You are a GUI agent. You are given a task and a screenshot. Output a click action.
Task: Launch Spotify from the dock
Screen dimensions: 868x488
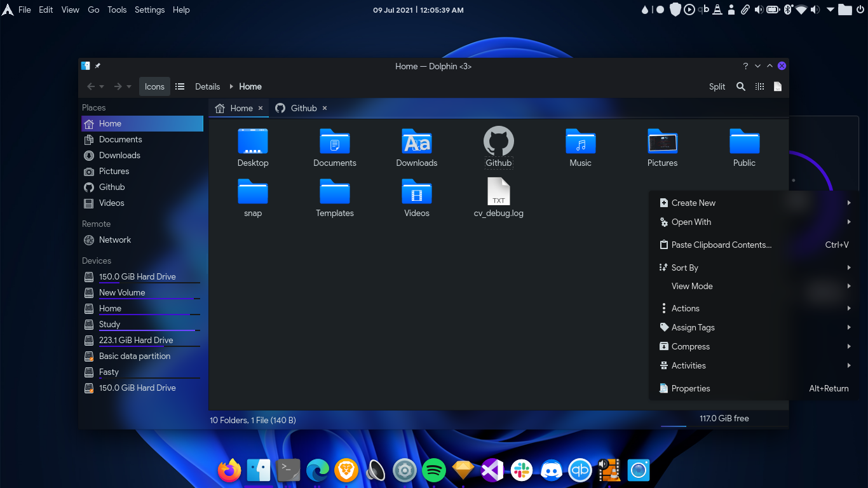point(434,470)
